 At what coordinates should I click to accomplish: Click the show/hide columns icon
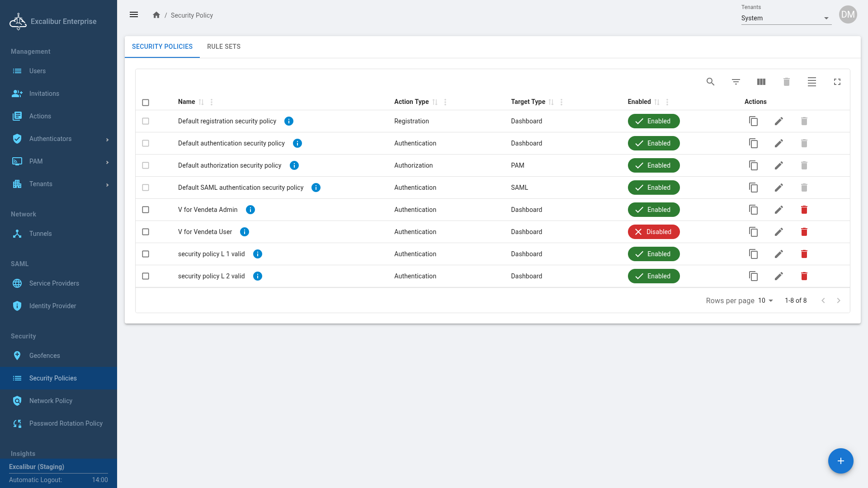coord(761,82)
